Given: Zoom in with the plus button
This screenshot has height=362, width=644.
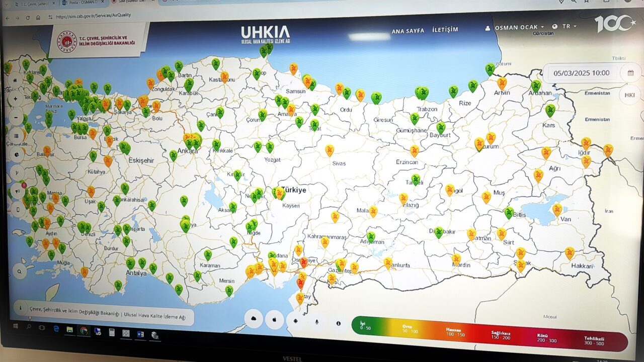Looking at the screenshot, I should [16, 99].
